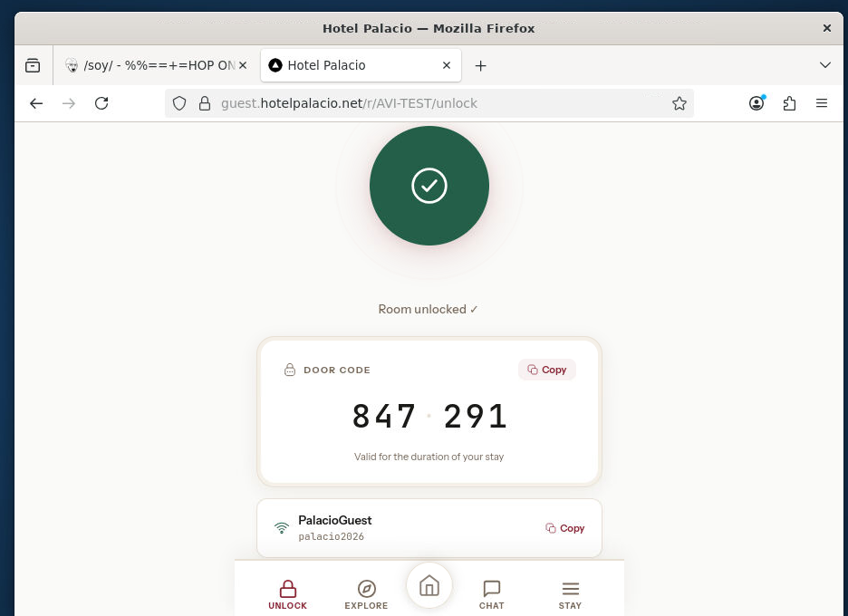Go to the home screen via center icon
This screenshot has width=848, height=616.
(429, 585)
